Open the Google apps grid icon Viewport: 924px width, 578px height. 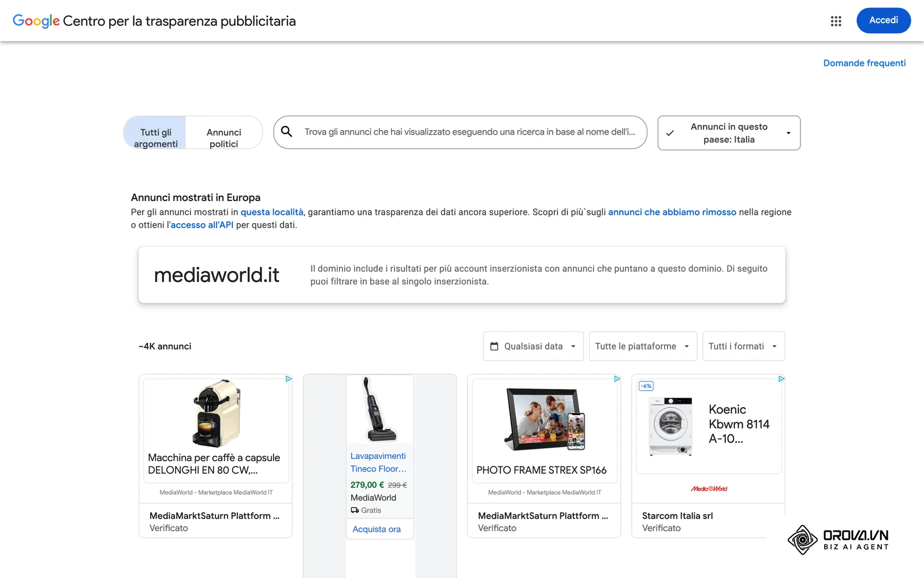pos(836,21)
